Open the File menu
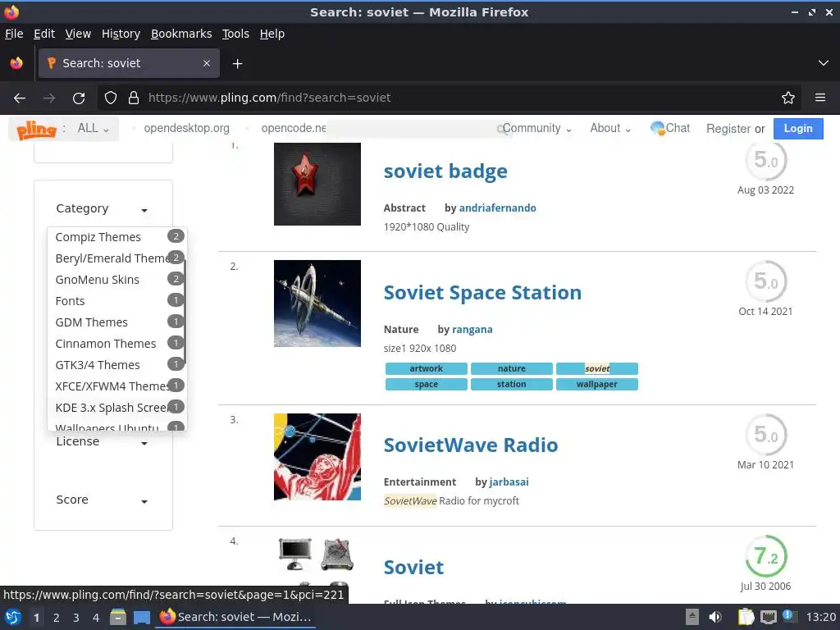 [x=14, y=34]
